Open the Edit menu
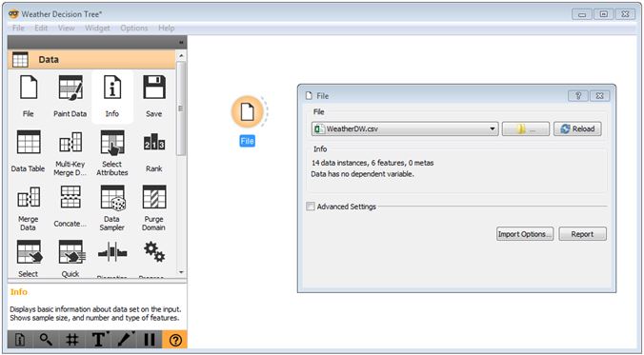 (41, 28)
